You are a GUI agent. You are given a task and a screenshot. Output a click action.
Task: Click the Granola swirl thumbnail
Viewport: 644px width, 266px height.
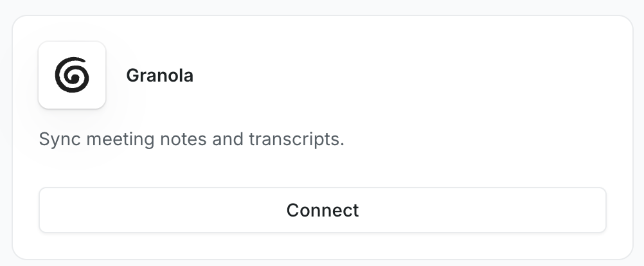pos(72,75)
